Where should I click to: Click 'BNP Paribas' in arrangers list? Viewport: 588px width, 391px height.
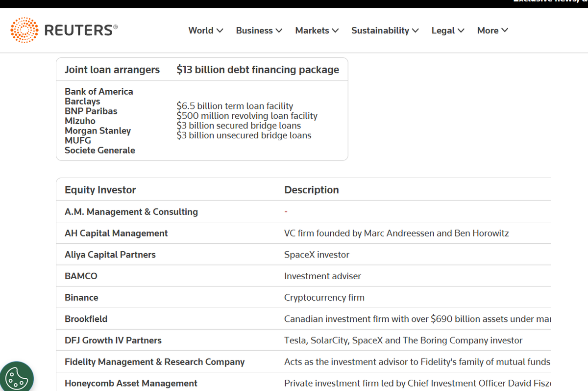91,111
